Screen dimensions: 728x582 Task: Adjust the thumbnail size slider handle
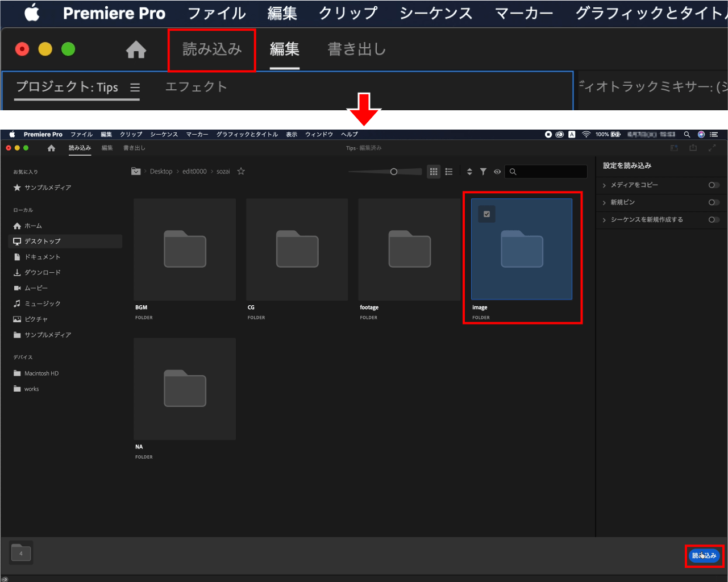click(x=393, y=171)
